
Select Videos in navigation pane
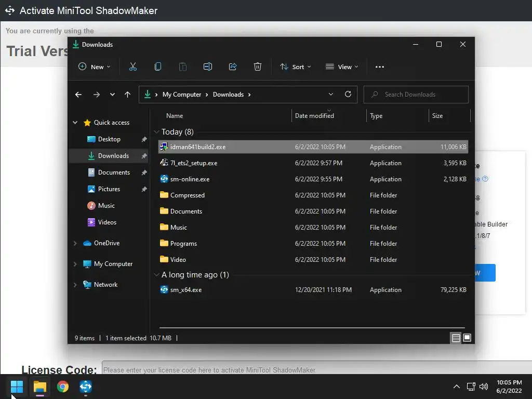[x=109, y=222]
